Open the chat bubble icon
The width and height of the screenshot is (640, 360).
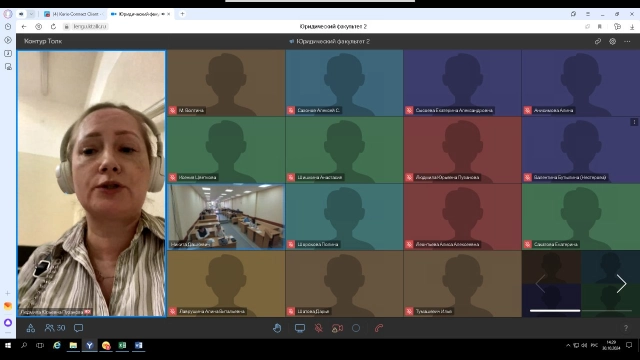tap(78, 328)
